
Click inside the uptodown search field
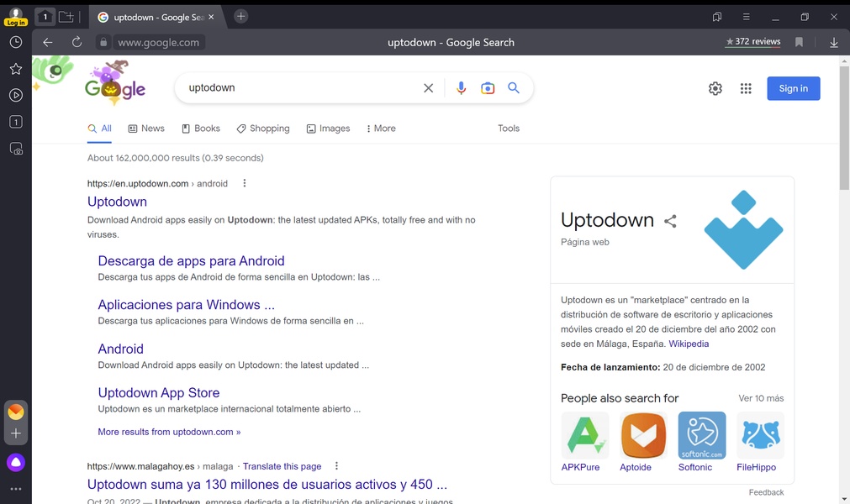click(294, 88)
